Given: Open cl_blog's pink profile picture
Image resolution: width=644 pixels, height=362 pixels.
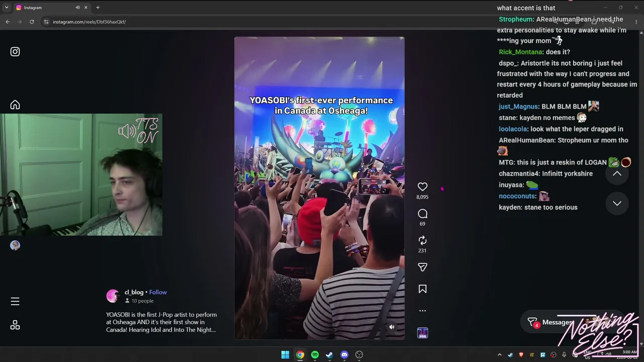Looking at the screenshot, I should pyautogui.click(x=113, y=296).
